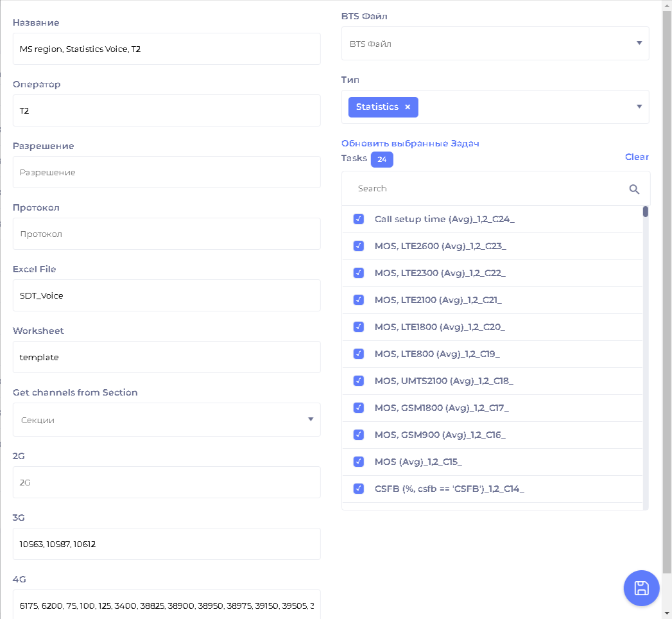672x619 pixels.
Task: Click Обновить выбранные Задач link
Action: [x=410, y=144]
